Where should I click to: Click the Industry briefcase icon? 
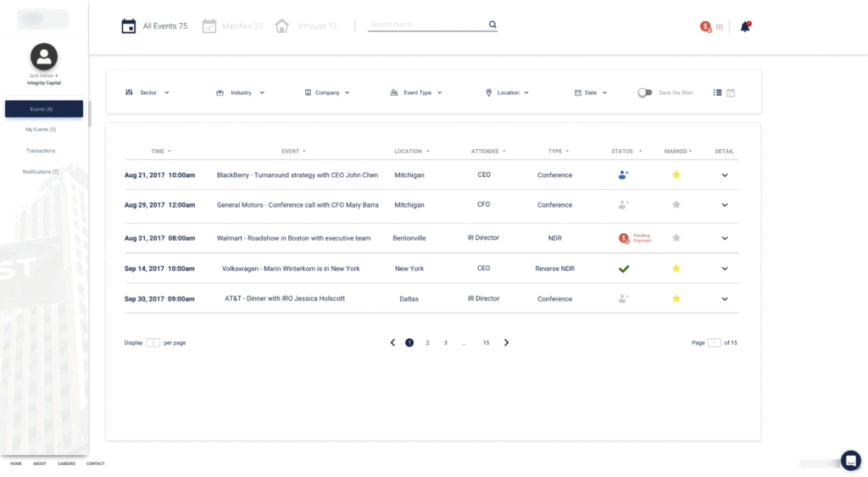(x=220, y=93)
